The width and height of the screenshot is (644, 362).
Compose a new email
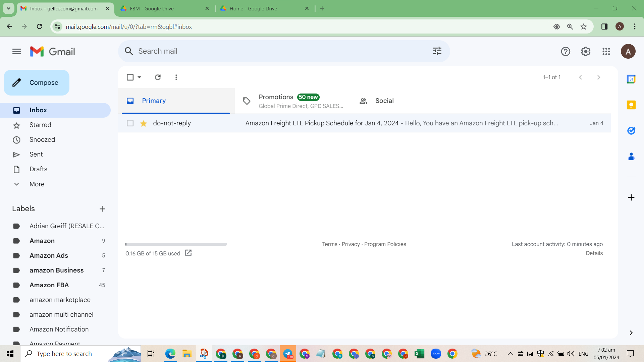pyautogui.click(x=37, y=82)
